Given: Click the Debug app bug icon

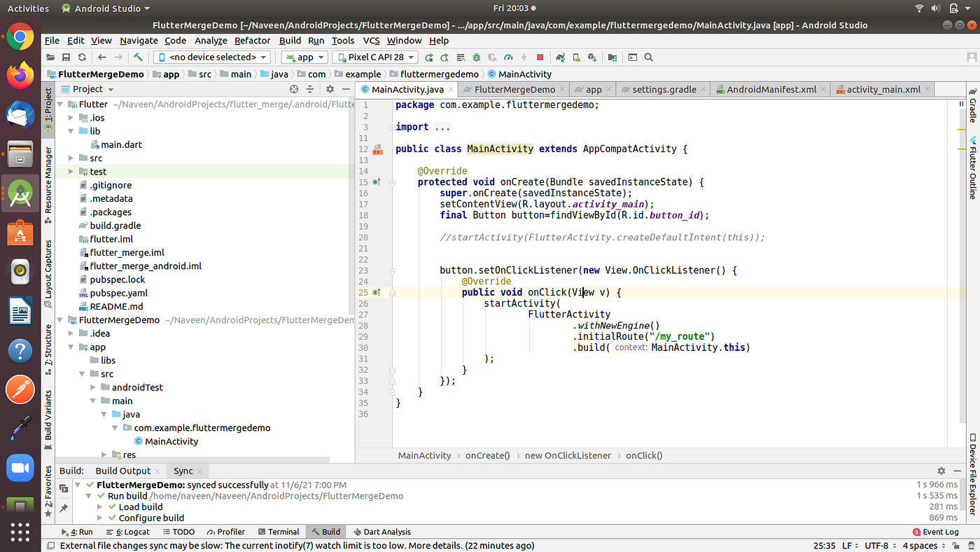Looking at the screenshot, I should click(x=476, y=57).
